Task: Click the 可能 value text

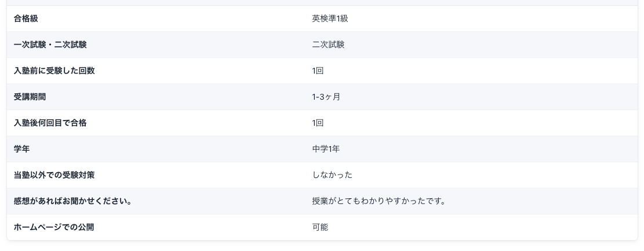Action: [x=320, y=227]
